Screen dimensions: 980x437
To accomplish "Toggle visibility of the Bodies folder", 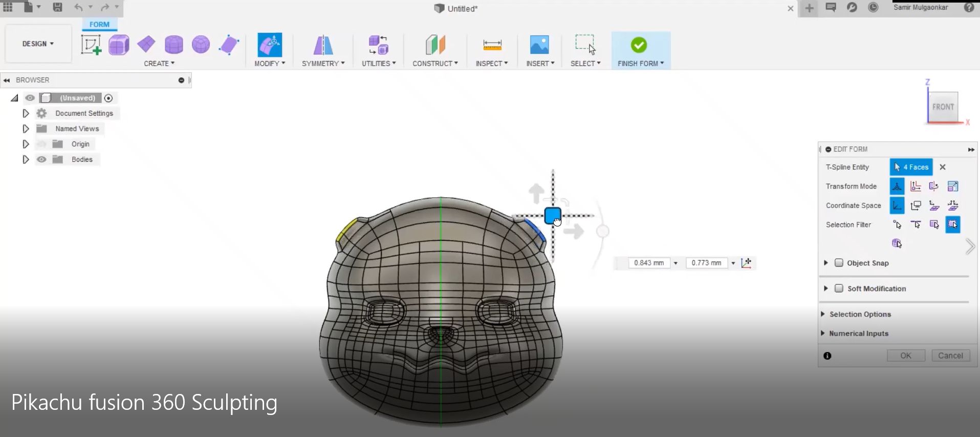I will tap(41, 159).
